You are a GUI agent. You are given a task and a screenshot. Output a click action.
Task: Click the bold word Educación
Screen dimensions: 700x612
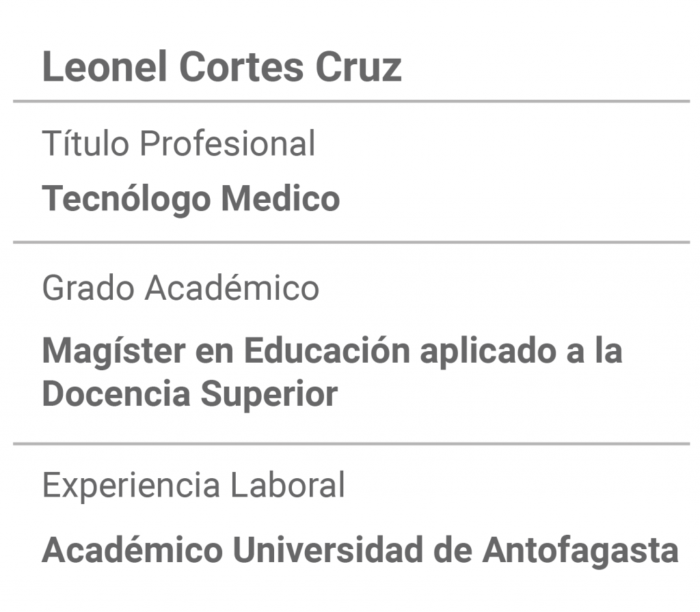pyautogui.click(x=327, y=351)
